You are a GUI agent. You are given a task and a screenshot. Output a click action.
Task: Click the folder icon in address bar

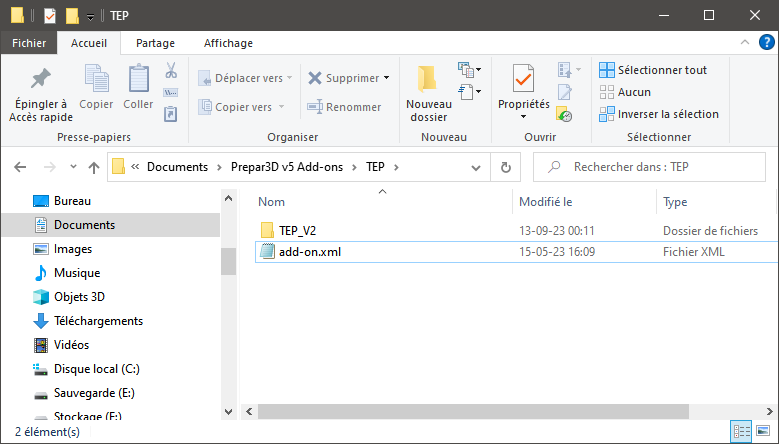[x=118, y=167]
